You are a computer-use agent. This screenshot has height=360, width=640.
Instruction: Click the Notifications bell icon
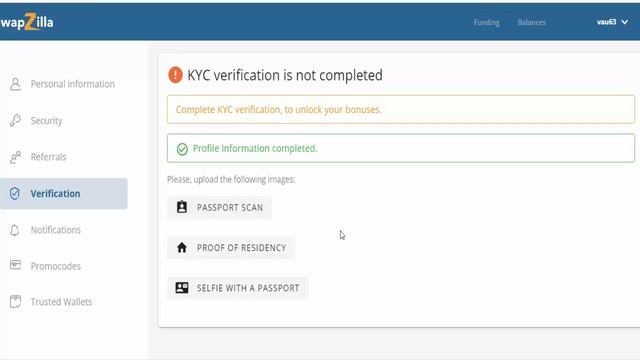[x=15, y=230]
